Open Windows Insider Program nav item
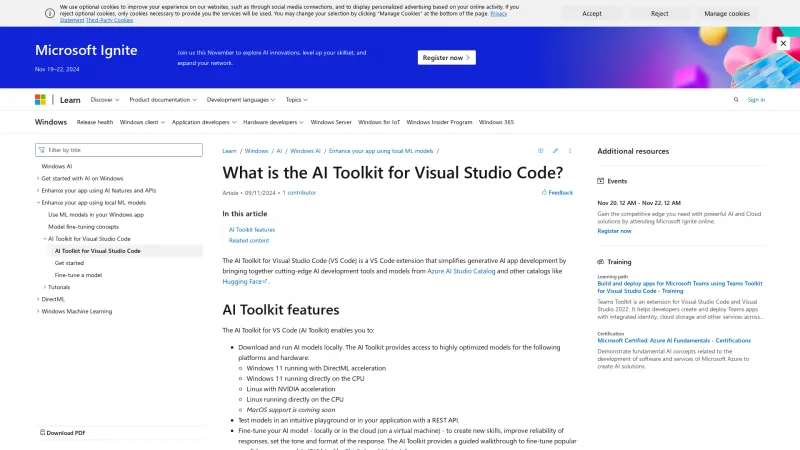 coord(439,122)
